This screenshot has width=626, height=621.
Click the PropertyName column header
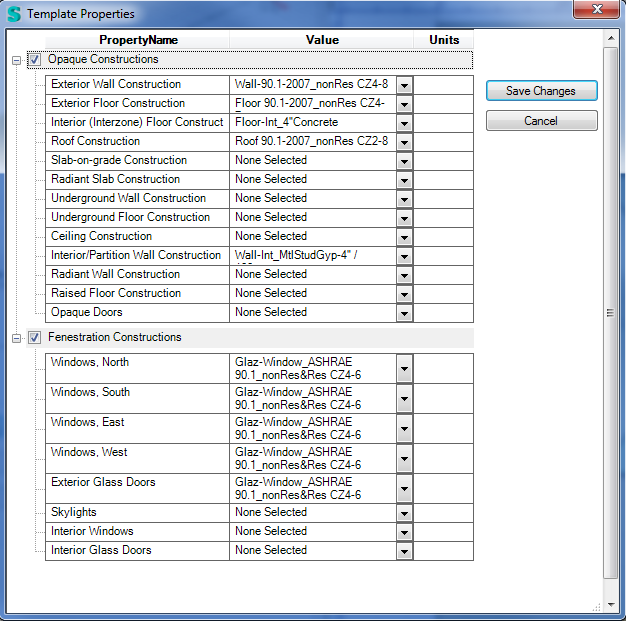(138, 40)
